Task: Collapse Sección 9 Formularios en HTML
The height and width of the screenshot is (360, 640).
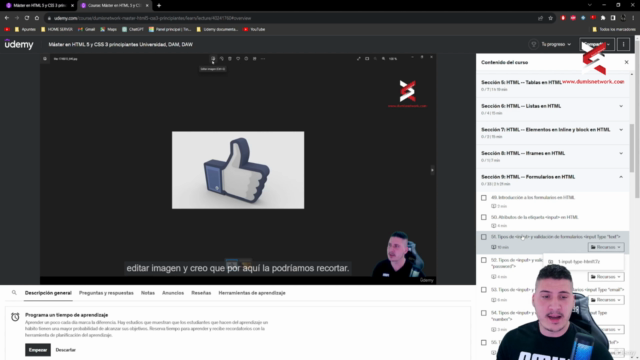Action: [x=553, y=180]
